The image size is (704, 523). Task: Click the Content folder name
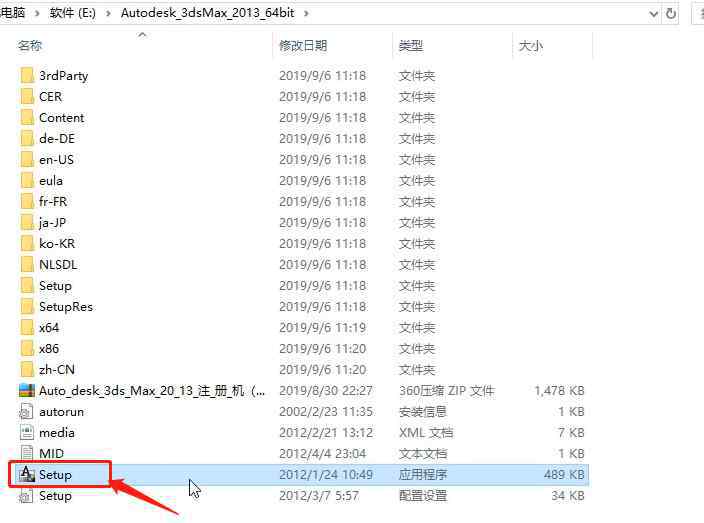tap(62, 118)
